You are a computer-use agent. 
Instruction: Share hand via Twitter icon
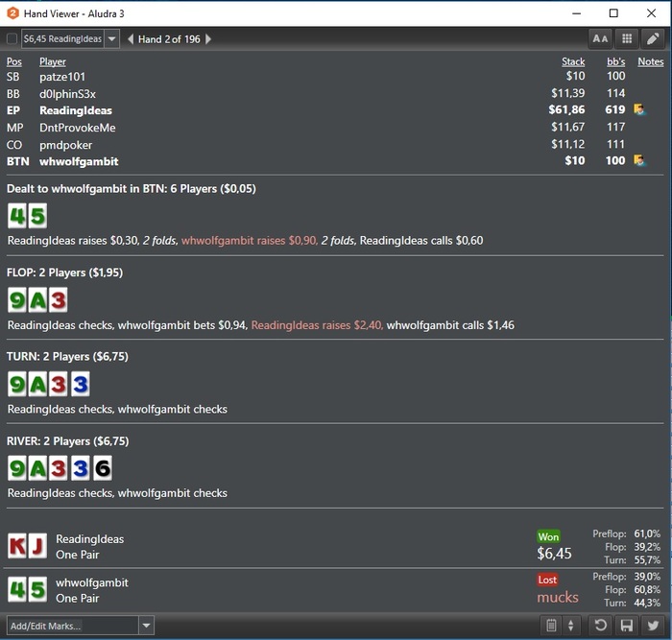(x=653, y=626)
